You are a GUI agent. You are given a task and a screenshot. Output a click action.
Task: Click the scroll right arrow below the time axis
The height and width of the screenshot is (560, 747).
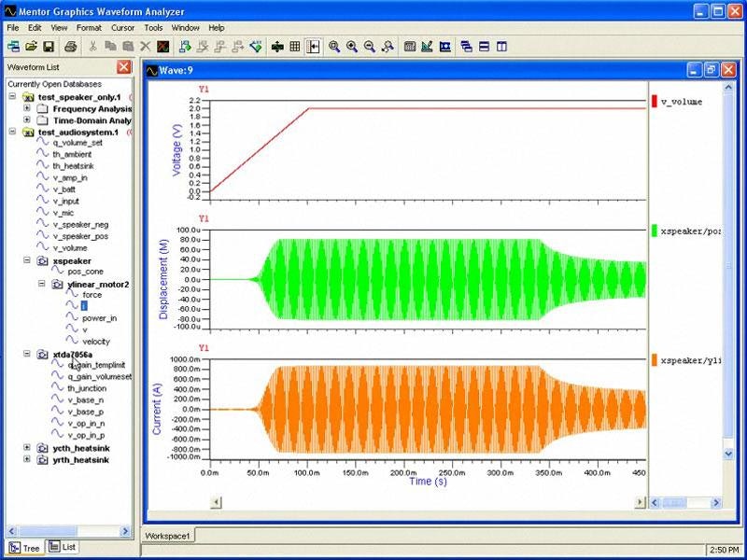(640, 502)
